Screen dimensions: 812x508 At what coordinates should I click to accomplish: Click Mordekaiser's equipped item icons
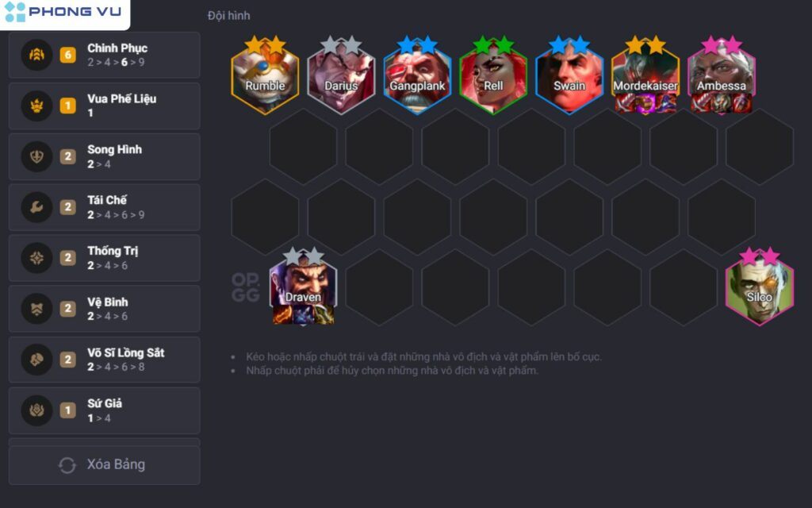(645, 103)
